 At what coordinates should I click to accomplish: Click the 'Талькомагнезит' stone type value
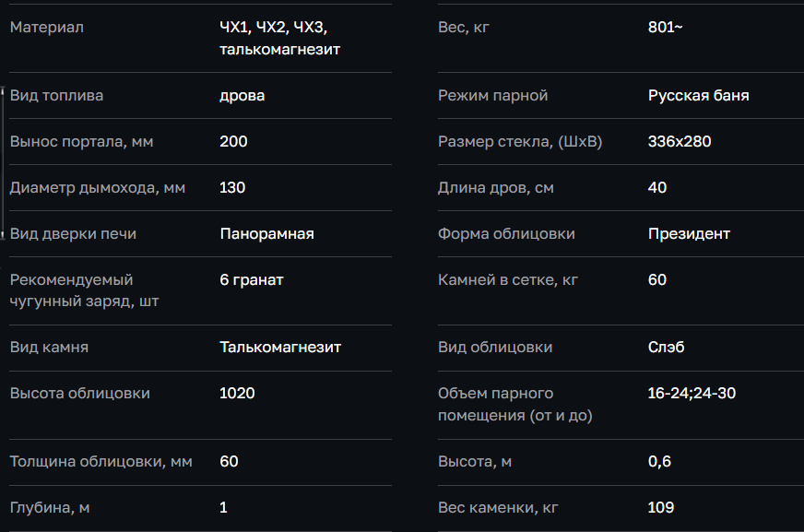(280, 348)
